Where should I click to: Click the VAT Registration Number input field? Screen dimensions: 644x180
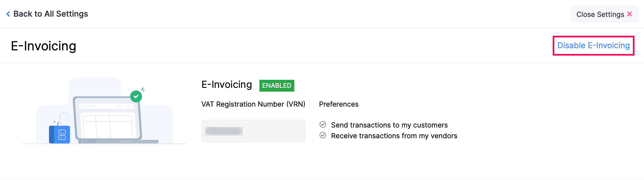point(253,131)
